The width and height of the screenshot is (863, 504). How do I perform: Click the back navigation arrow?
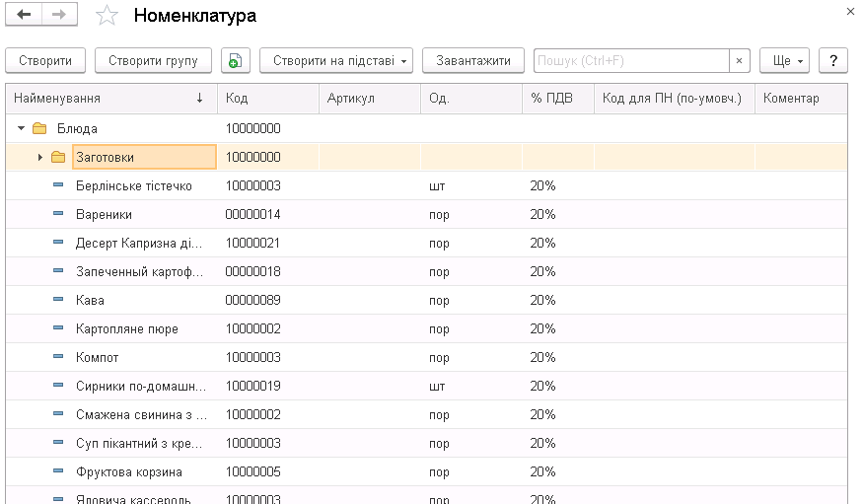pyautogui.click(x=25, y=16)
